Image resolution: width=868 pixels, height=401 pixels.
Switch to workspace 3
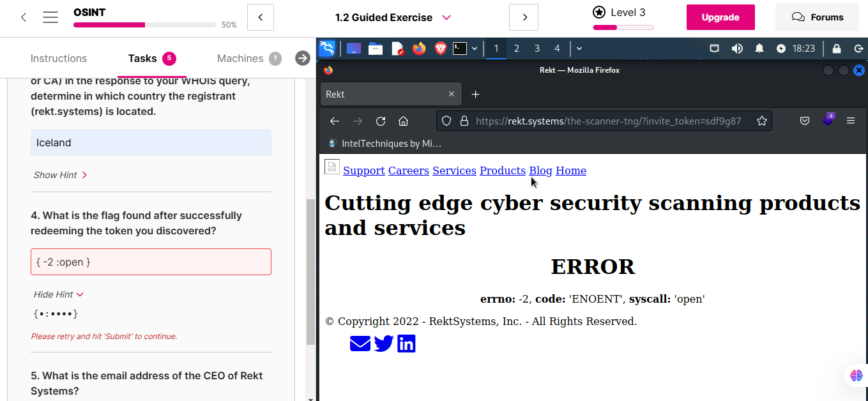pyautogui.click(x=537, y=49)
